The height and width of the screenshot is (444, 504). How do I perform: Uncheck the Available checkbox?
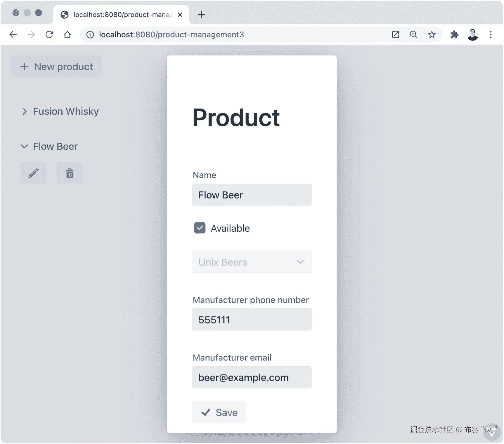click(200, 228)
